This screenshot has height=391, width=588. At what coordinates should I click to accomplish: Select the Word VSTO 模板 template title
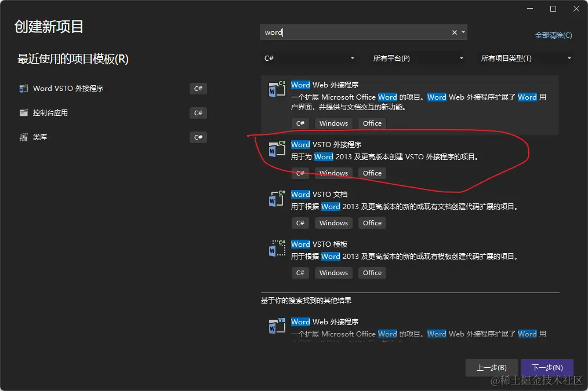click(319, 244)
